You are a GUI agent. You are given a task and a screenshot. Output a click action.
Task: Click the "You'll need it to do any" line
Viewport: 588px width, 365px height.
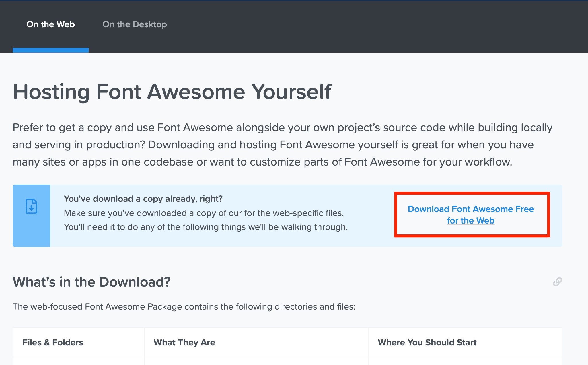coord(206,227)
